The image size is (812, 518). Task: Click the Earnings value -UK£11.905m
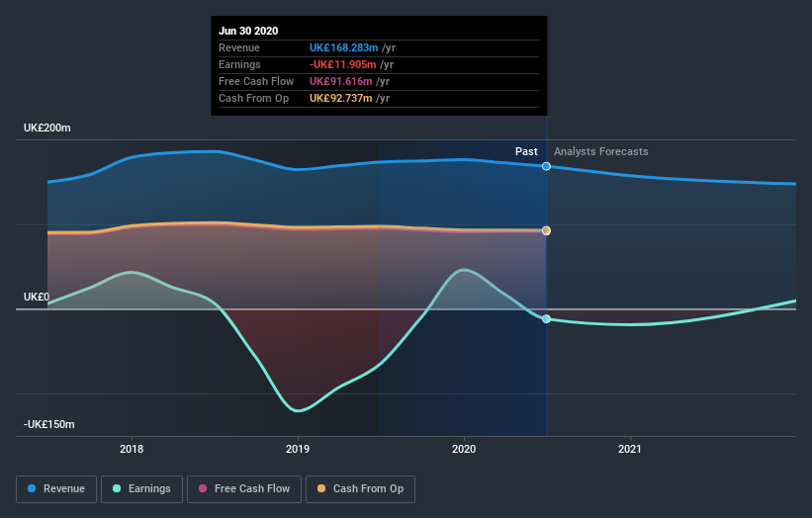(343, 64)
